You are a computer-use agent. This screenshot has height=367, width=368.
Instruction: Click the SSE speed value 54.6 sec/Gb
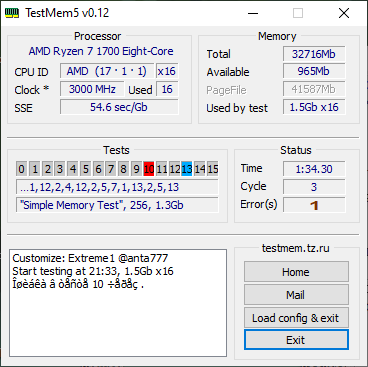119,107
